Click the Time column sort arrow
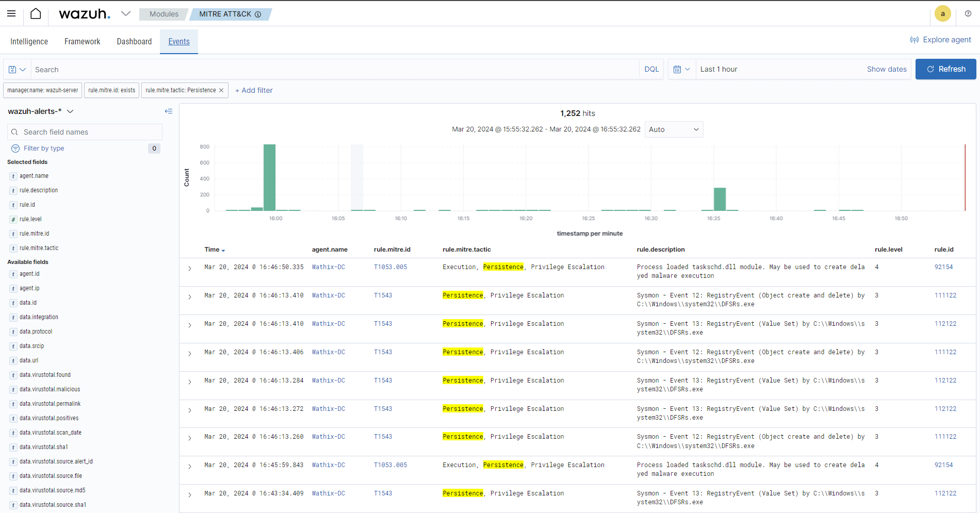Screen dimensions: 980x513 223,250
